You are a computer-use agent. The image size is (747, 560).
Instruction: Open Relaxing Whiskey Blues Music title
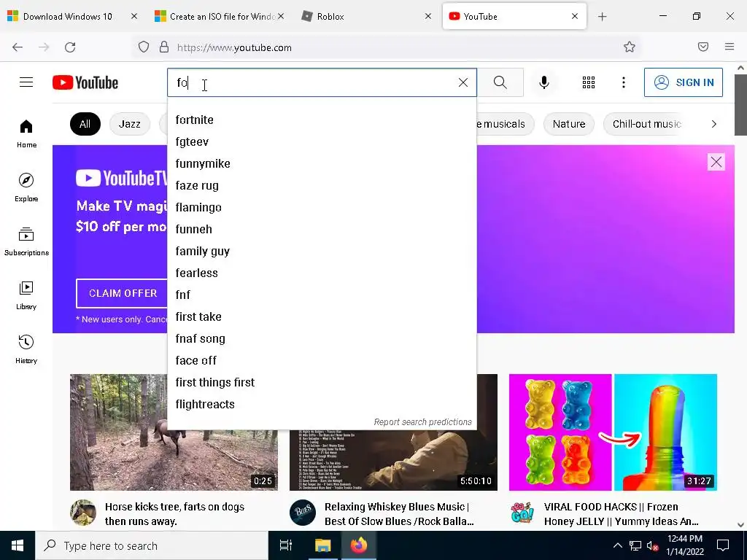click(x=399, y=514)
